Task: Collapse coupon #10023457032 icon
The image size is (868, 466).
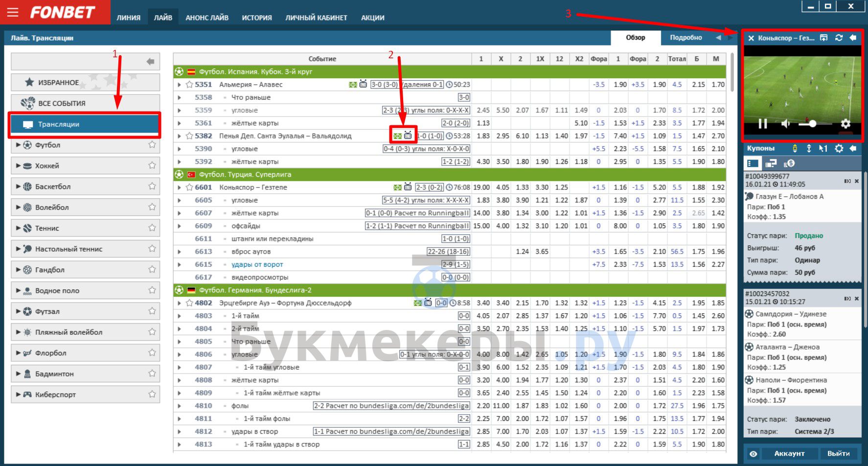Action: coord(847,299)
